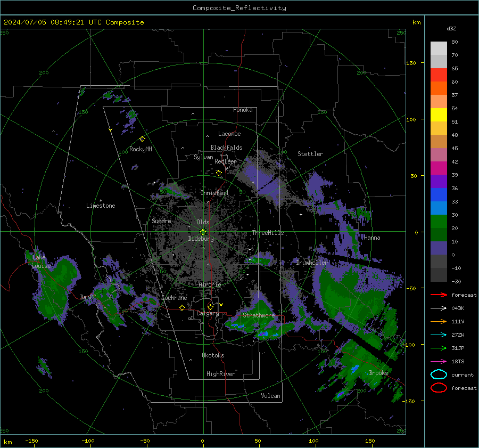The height and width of the screenshot is (448, 479).
Task: Click the Strathmore city label
Action: point(259,315)
